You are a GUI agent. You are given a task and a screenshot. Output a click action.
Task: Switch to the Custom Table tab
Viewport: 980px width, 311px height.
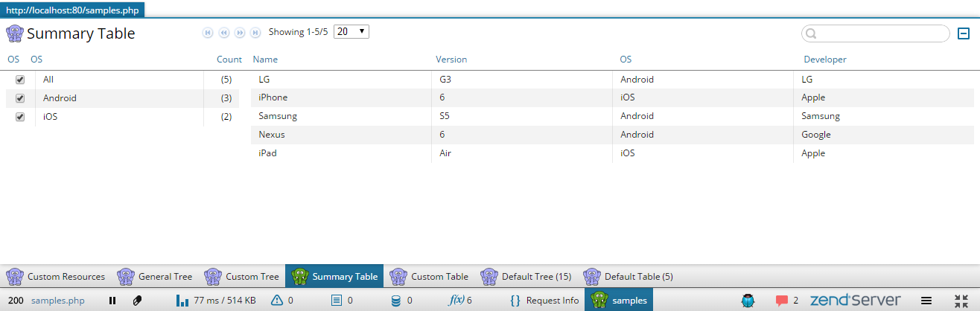430,277
